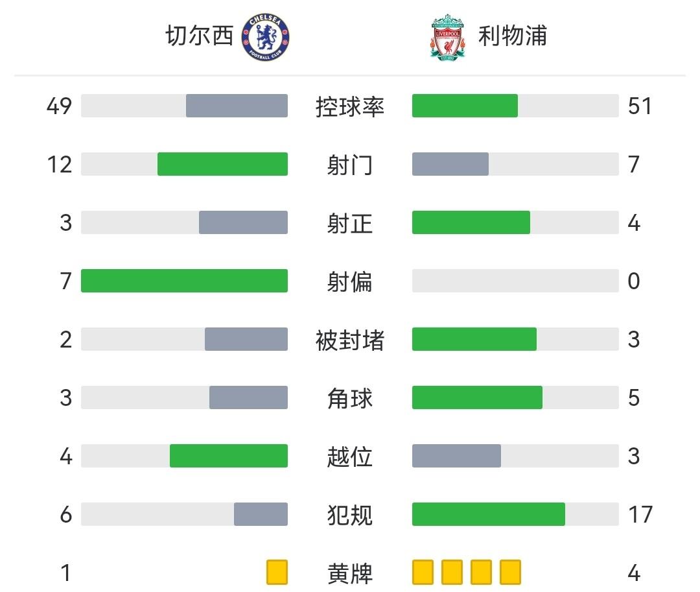
Task: Select the 射门 stat label
Action: tap(350, 165)
